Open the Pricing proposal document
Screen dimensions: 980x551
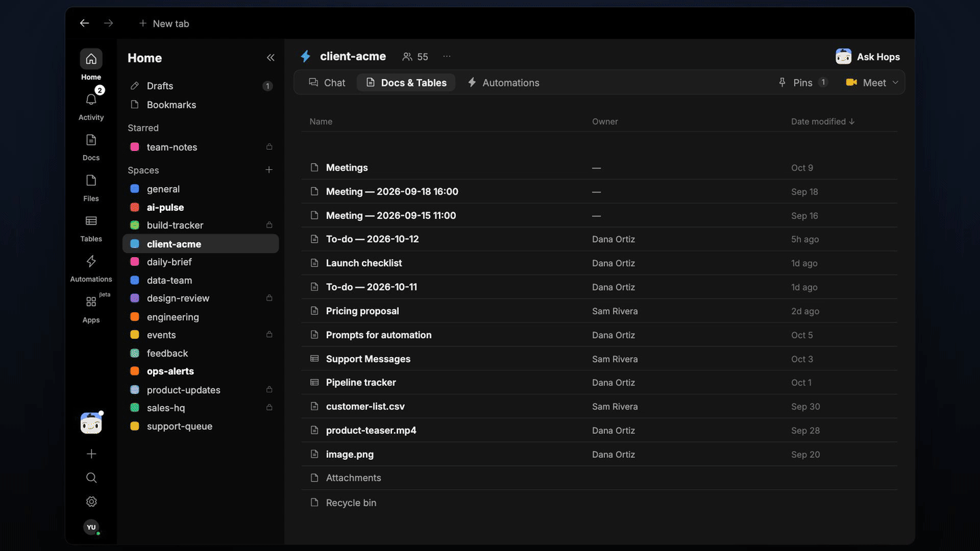coord(363,311)
